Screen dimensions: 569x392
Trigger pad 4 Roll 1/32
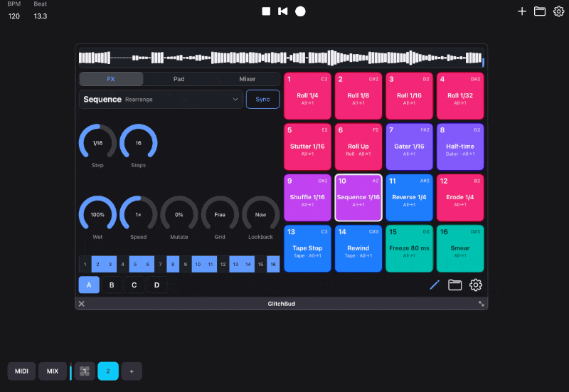pyautogui.click(x=460, y=96)
